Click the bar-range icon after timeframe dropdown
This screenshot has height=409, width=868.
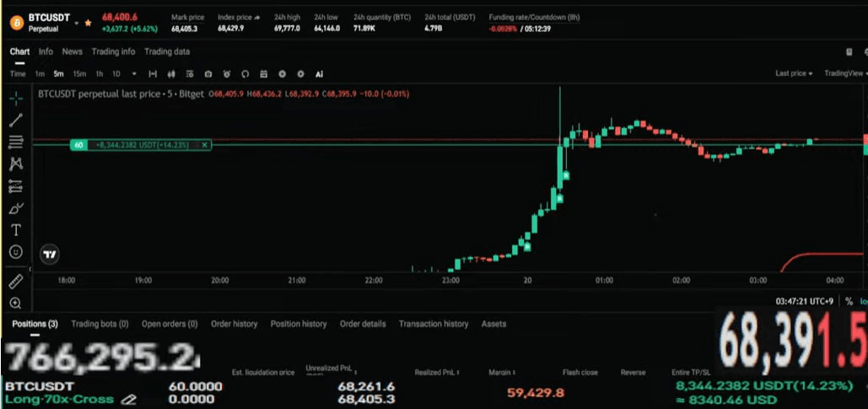[x=153, y=74]
